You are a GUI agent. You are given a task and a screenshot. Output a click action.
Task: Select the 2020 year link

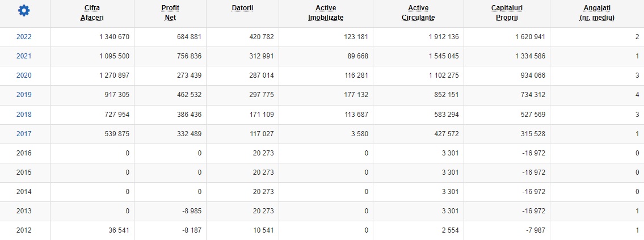tap(24, 75)
